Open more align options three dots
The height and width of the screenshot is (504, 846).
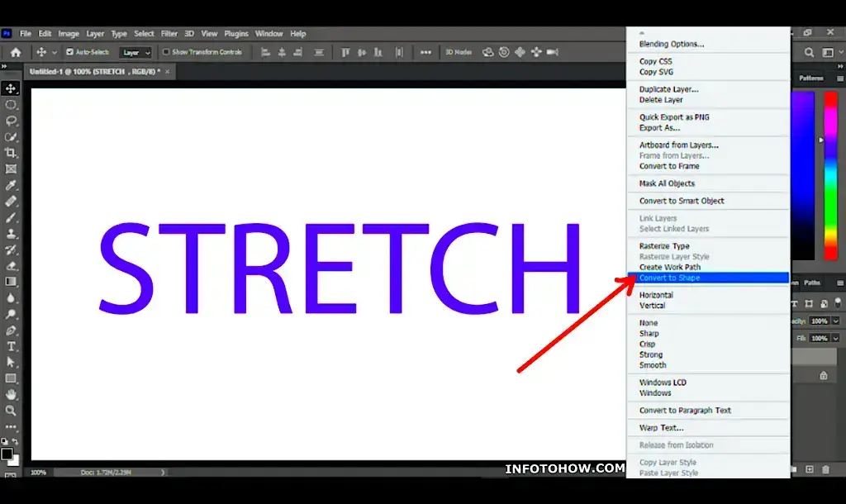(x=425, y=52)
